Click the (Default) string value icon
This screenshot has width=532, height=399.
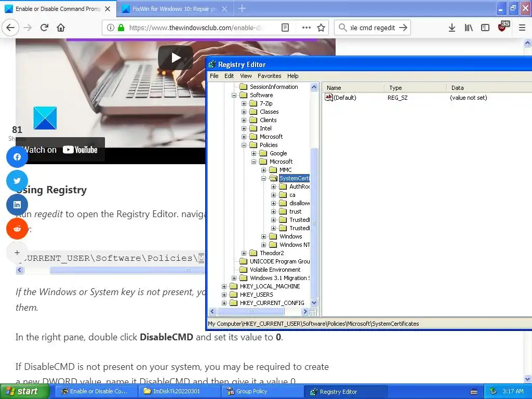pyautogui.click(x=328, y=97)
